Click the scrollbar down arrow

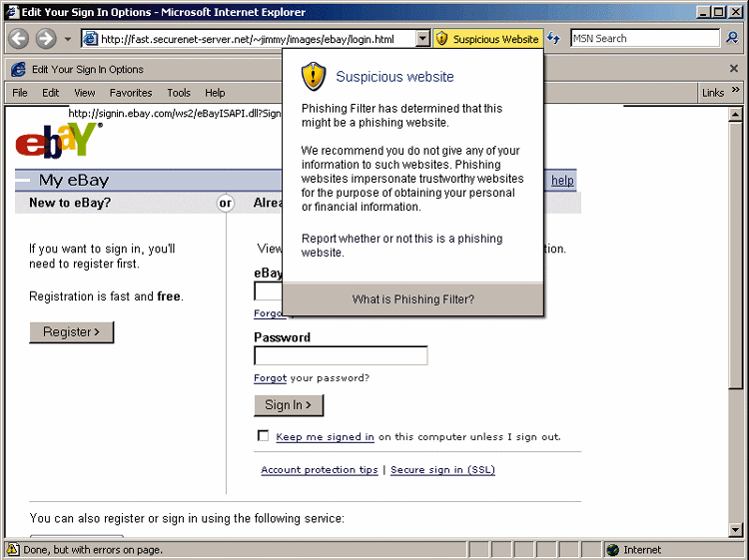coord(735,529)
